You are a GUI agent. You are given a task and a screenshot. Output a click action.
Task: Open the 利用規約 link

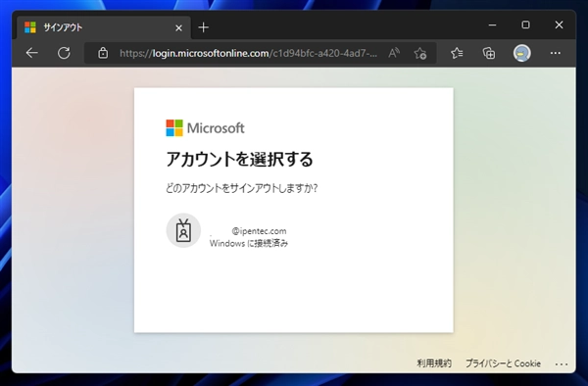coord(434,363)
